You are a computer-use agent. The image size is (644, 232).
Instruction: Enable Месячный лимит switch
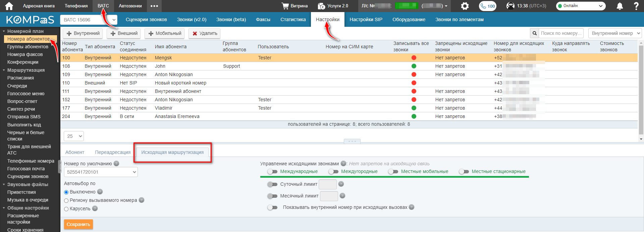[x=272, y=196]
